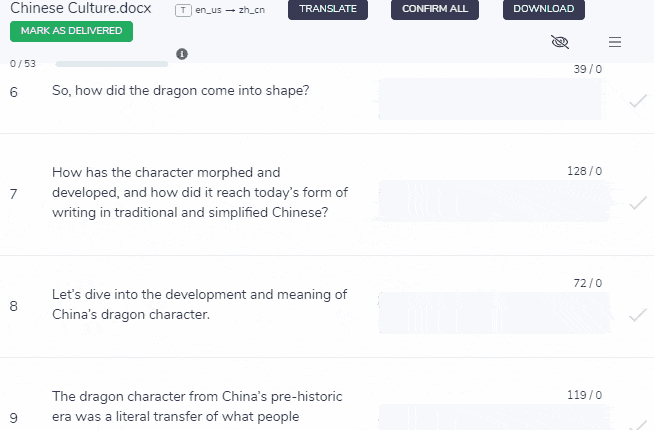Confirm segment 9 with its checkmark

coord(637,422)
